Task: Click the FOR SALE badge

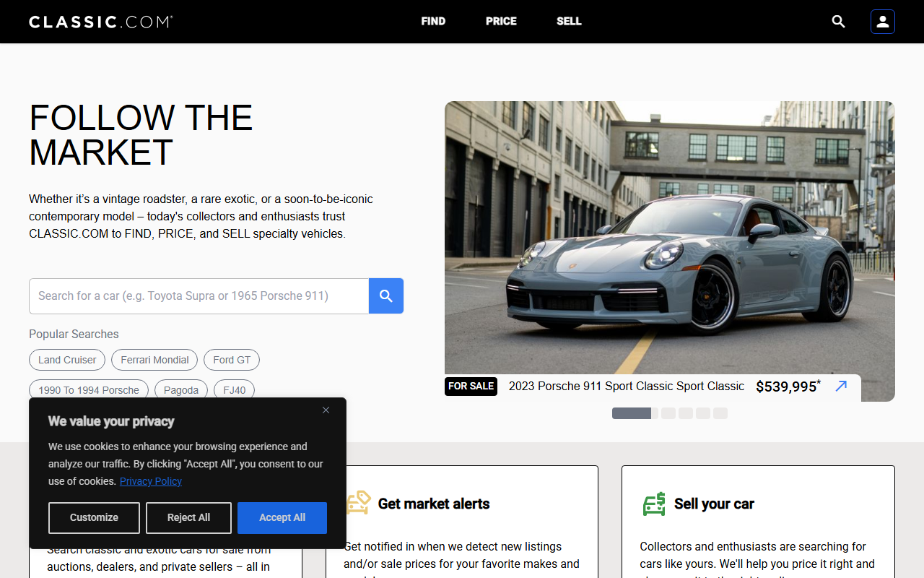Action: tap(471, 387)
